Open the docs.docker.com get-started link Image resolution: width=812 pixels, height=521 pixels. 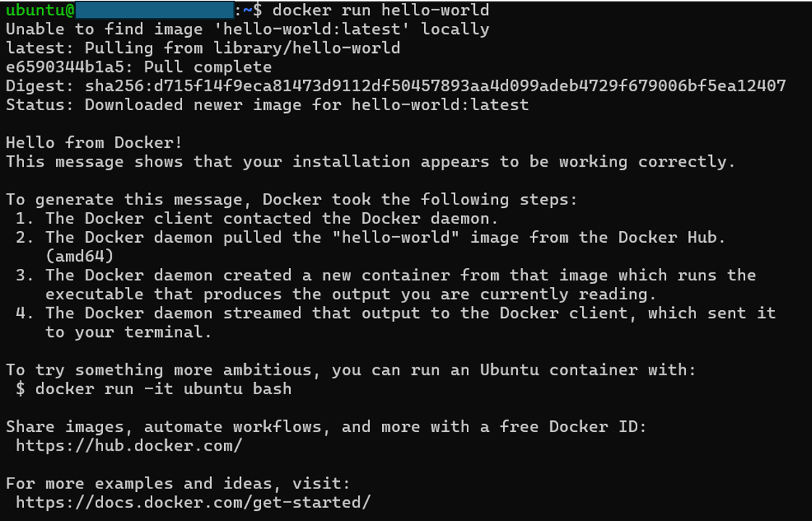point(193,502)
